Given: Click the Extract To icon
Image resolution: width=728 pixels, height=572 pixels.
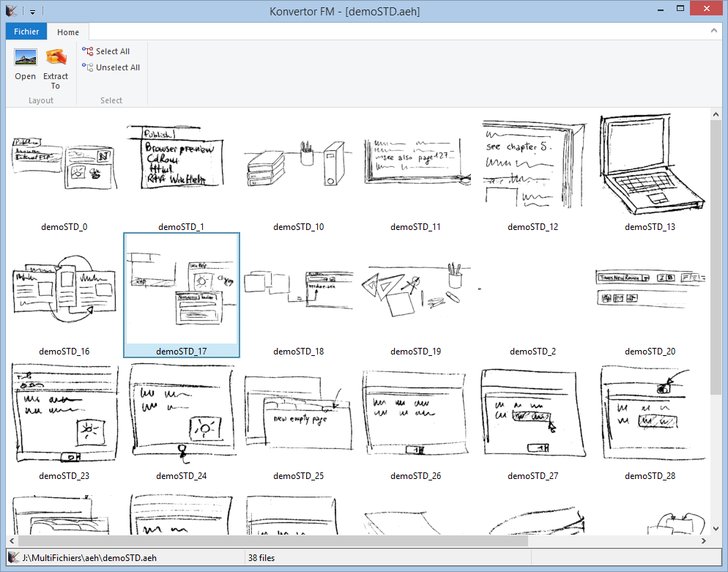Looking at the screenshot, I should [56, 58].
